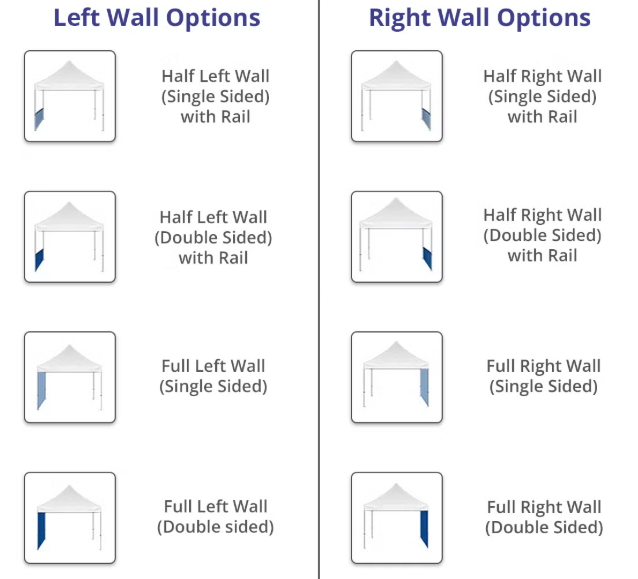Click the "Full Left Wall (Single Sided)" label

point(214,376)
